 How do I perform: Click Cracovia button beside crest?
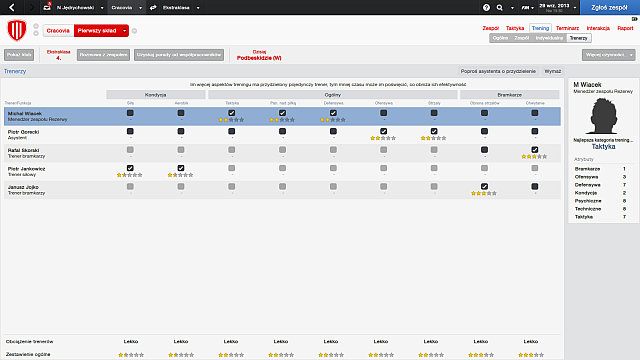tap(58, 31)
